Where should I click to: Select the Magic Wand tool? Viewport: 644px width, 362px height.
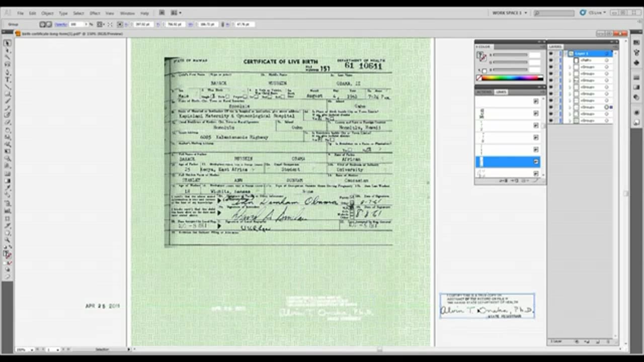[8, 57]
